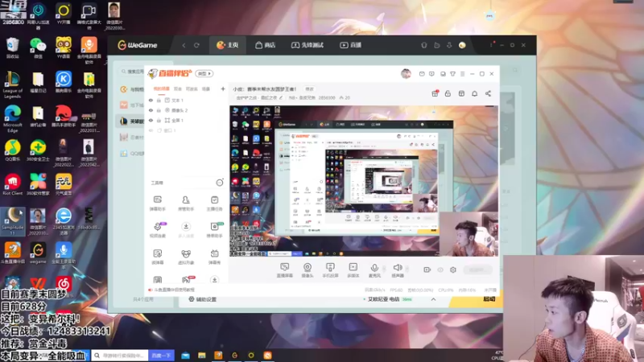Open the toolbox more-options circle icon
This screenshot has height=362, width=644.
[x=220, y=183]
